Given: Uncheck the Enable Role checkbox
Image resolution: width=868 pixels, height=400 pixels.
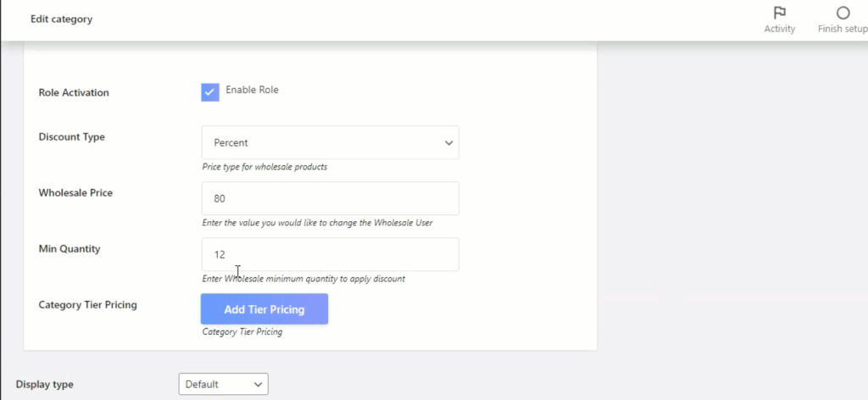Looking at the screenshot, I should pos(210,92).
